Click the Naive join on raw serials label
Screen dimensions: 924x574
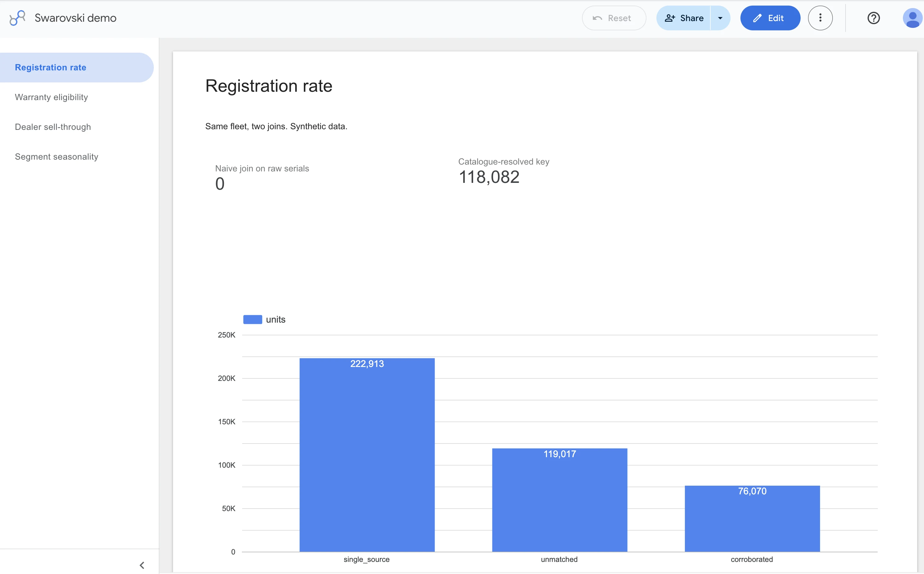click(262, 168)
